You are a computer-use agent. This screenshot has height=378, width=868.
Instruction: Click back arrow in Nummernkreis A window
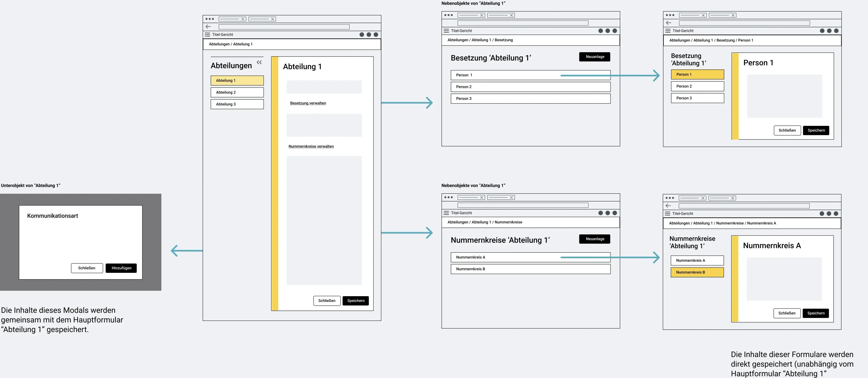point(669,206)
